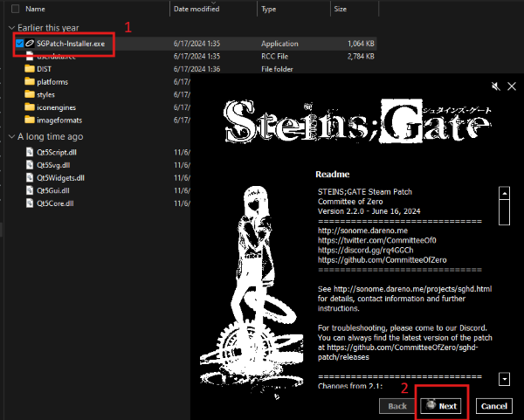The image size is (524, 420).
Task: Collapse the Earlier this year group
Action: click(11, 28)
